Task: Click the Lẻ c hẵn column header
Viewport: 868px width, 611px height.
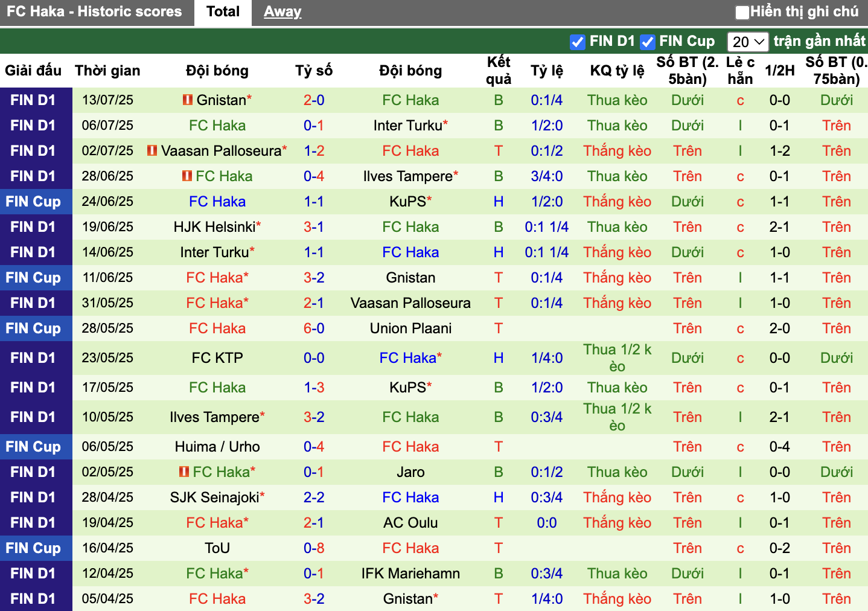Action: (x=740, y=71)
